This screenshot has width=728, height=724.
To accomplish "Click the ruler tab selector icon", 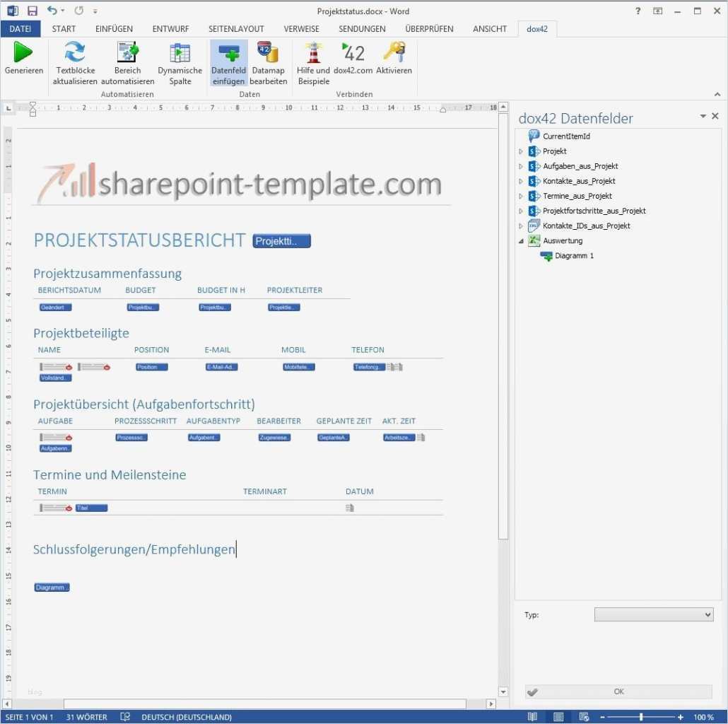I will 8,108.
